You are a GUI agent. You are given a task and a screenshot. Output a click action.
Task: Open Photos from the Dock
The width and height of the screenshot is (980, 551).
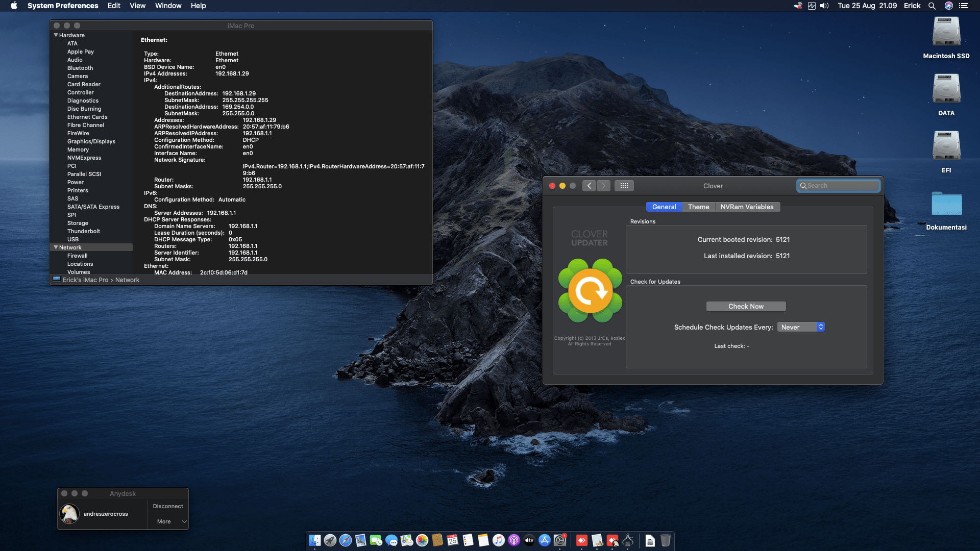pos(422,540)
